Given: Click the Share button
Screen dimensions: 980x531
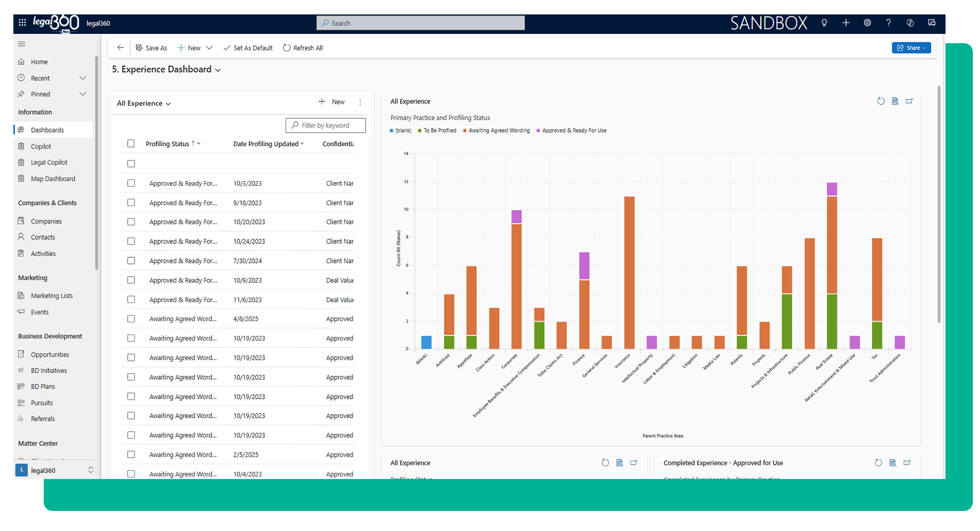Looking at the screenshot, I should pos(911,48).
